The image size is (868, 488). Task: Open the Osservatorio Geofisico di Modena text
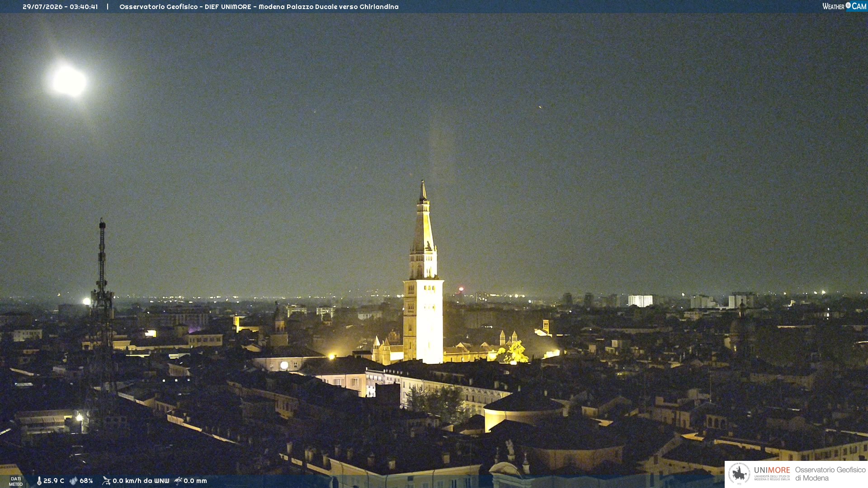tap(830, 474)
